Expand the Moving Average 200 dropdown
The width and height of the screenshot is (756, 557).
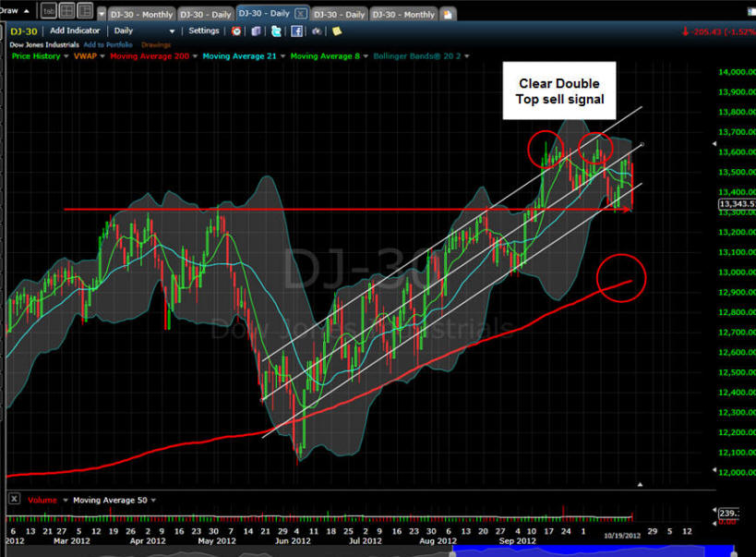click(195, 56)
